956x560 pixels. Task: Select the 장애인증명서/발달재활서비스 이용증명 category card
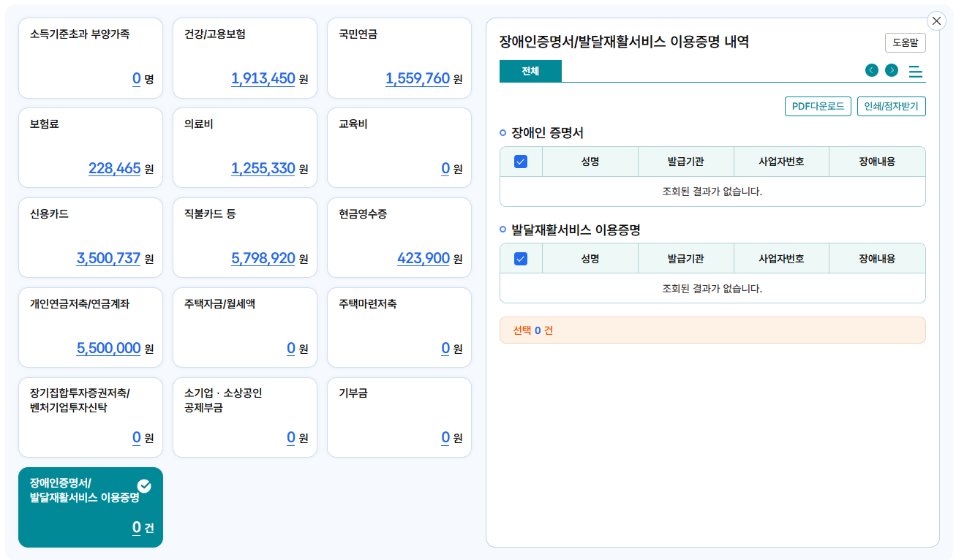[90, 507]
